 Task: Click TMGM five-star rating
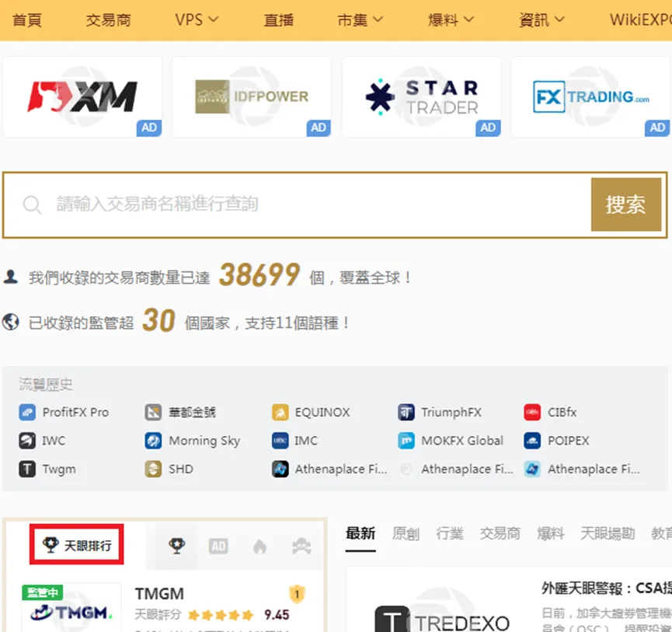coord(221,615)
